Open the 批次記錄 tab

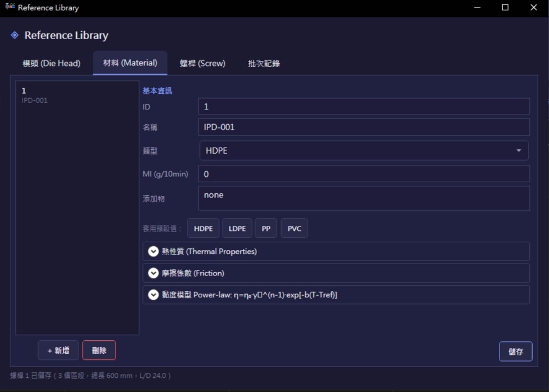point(264,63)
